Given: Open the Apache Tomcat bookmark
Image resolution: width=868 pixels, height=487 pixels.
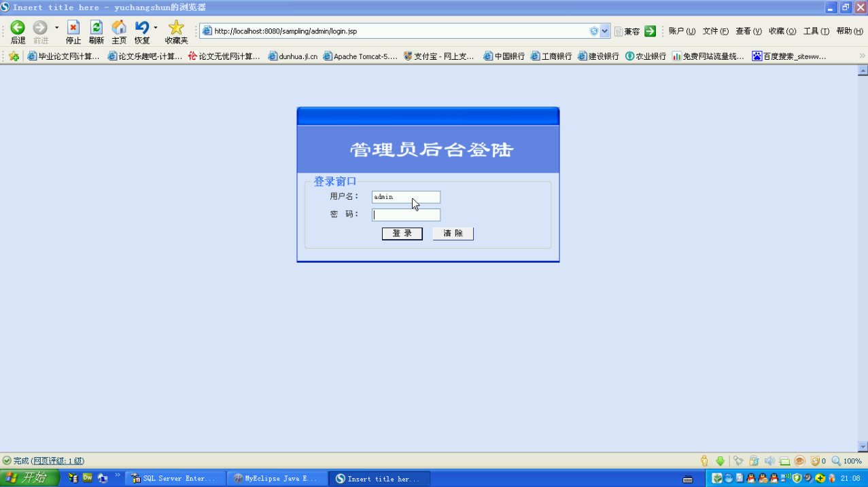Looking at the screenshot, I should click(x=360, y=56).
